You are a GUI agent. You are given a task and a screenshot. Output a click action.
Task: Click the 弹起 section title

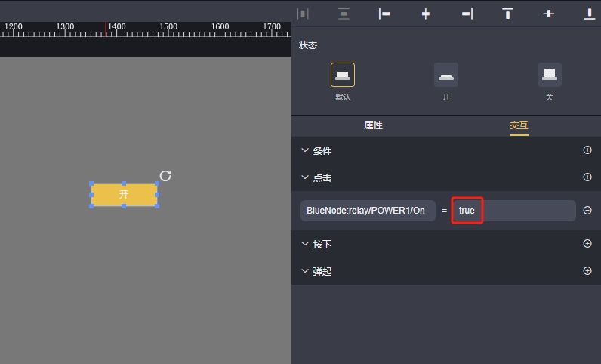(322, 272)
